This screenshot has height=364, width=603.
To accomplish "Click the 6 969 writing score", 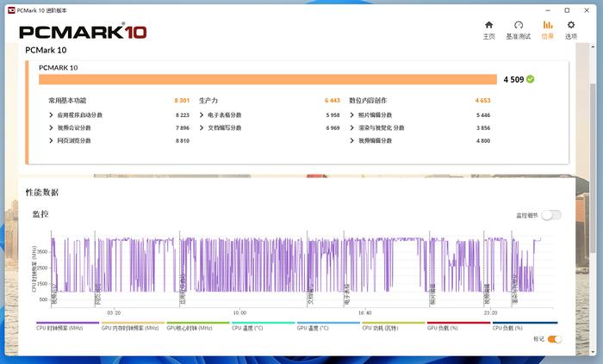I will (x=333, y=128).
